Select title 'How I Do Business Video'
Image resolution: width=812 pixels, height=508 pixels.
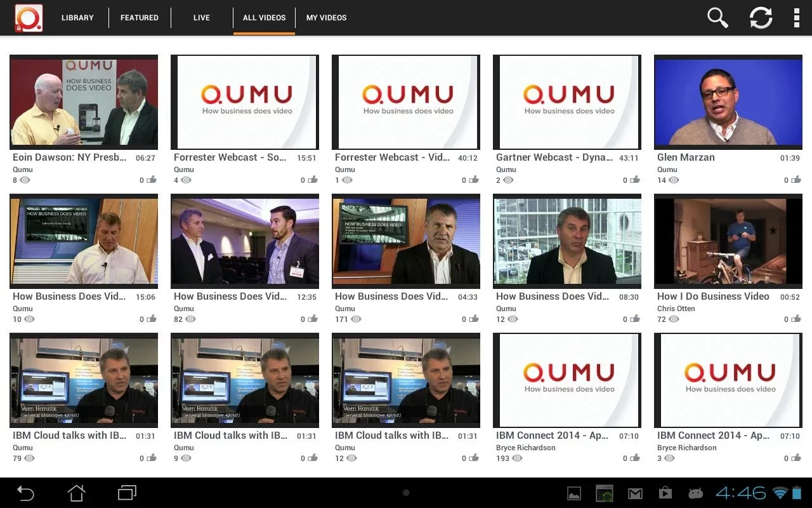click(x=713, y=297)
